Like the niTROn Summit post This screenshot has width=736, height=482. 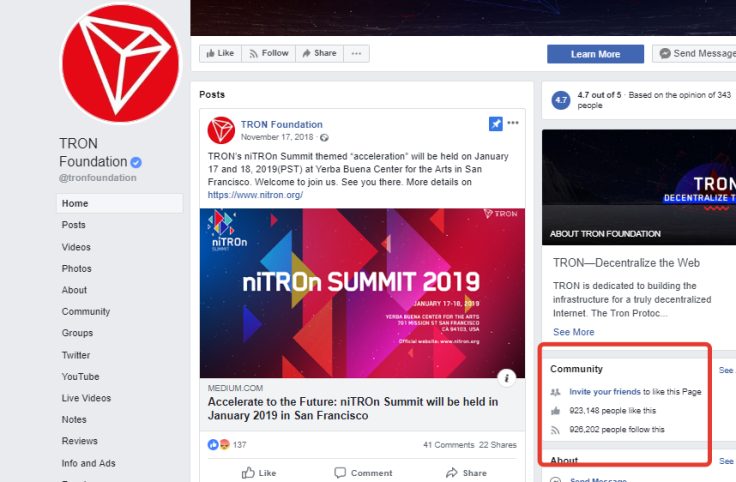point(259,473)
